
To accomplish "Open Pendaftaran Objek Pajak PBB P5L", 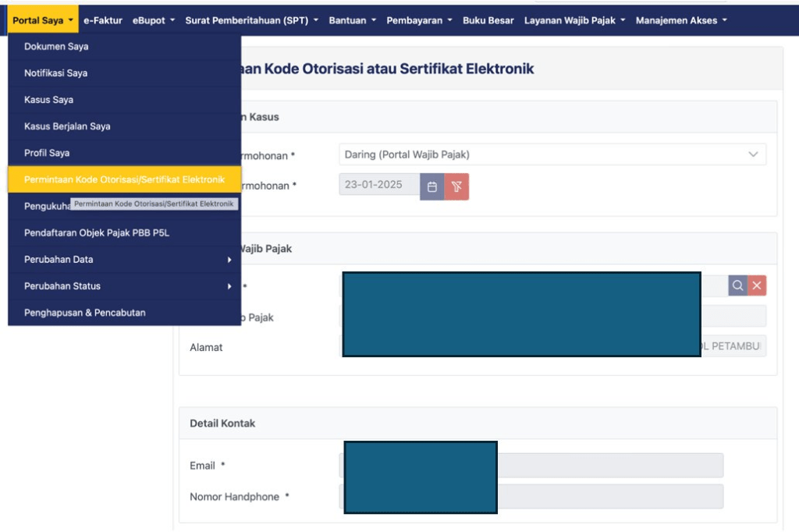I will 97,232.
